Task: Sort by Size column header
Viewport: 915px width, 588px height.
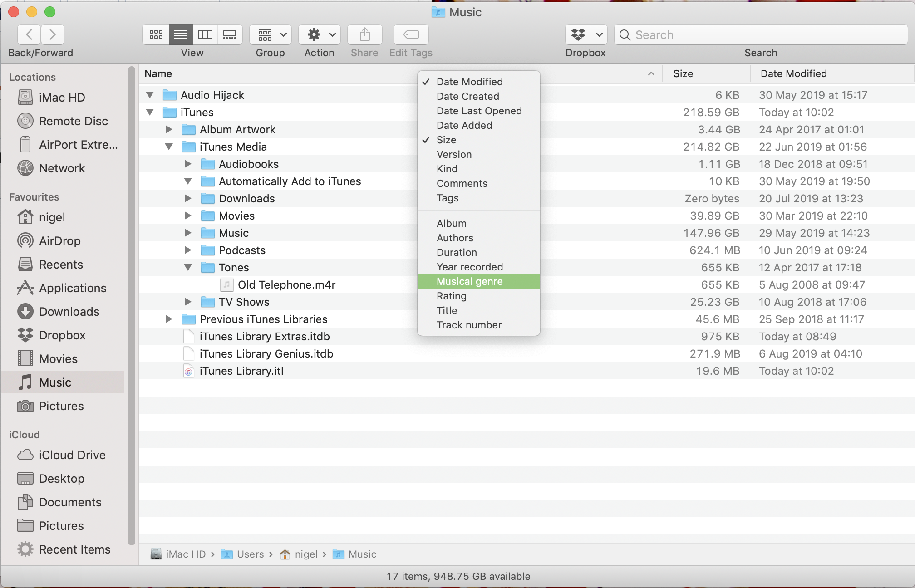Action: [x=706, y=73]
